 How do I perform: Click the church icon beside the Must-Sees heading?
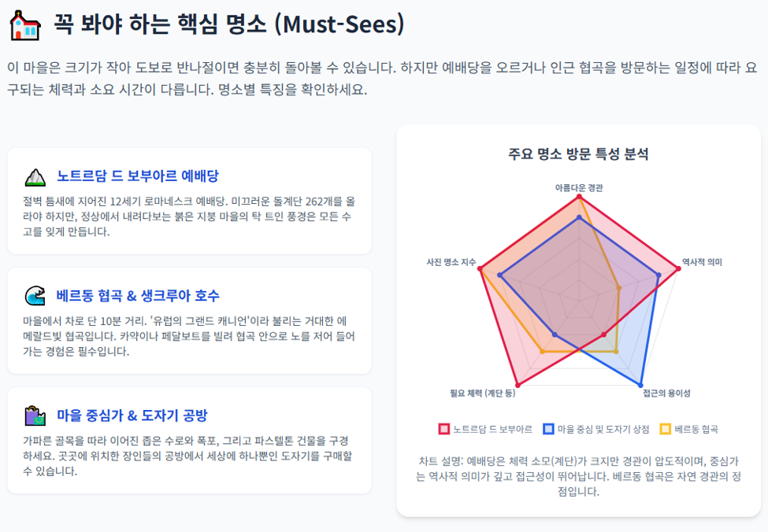25,25
